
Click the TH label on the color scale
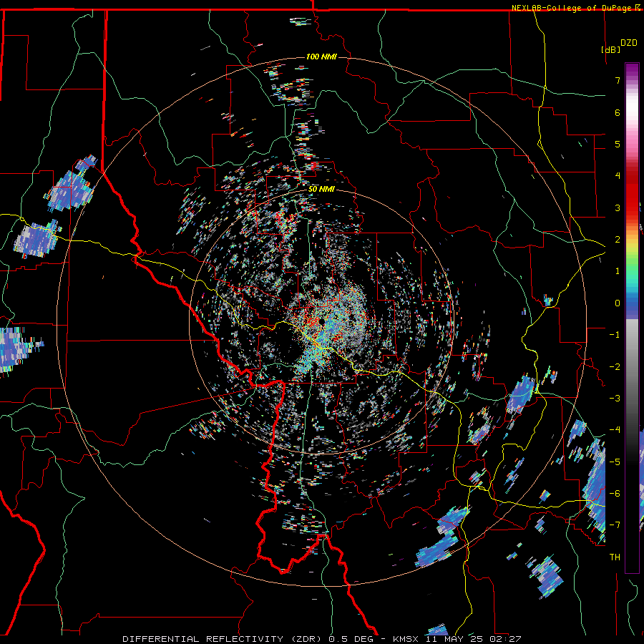(x=615, y=557)
